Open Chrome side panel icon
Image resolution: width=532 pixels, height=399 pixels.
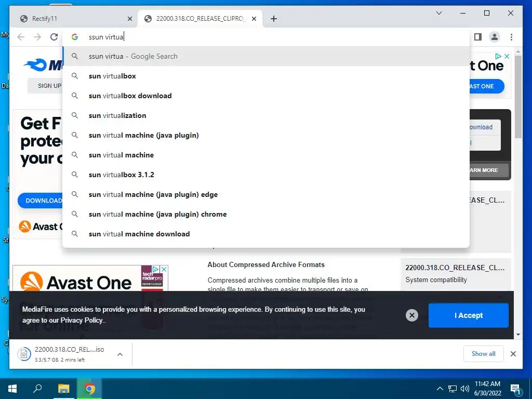(478, 37)
